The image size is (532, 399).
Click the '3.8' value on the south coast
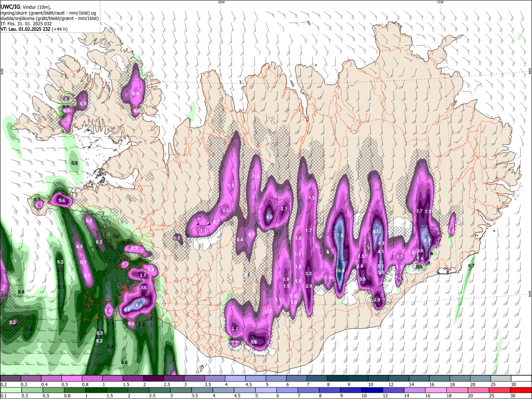pyautogui.click(x=254, y=342)
